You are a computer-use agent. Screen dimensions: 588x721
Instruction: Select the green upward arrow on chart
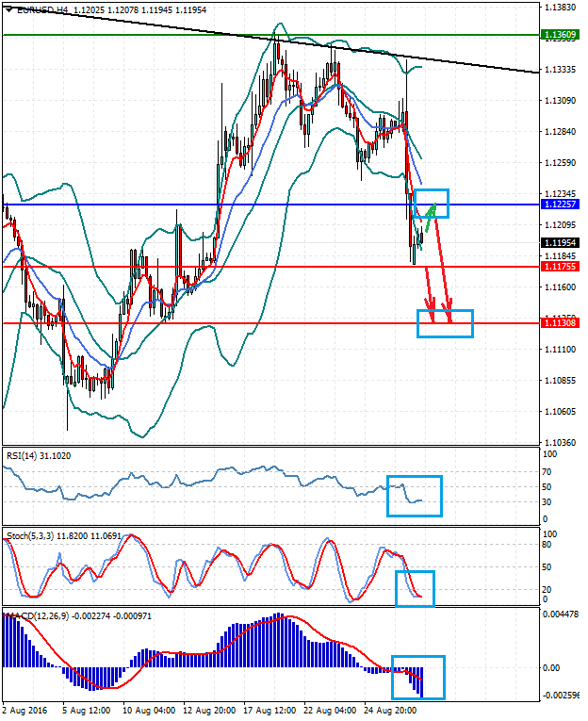coord(430,219)
